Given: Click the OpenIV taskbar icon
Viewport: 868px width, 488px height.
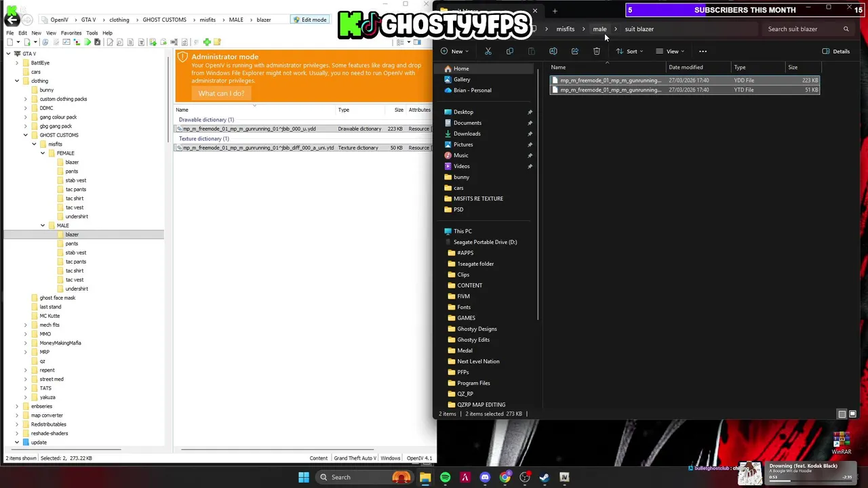Looking at the screenshot, I should tap(564, 477).
